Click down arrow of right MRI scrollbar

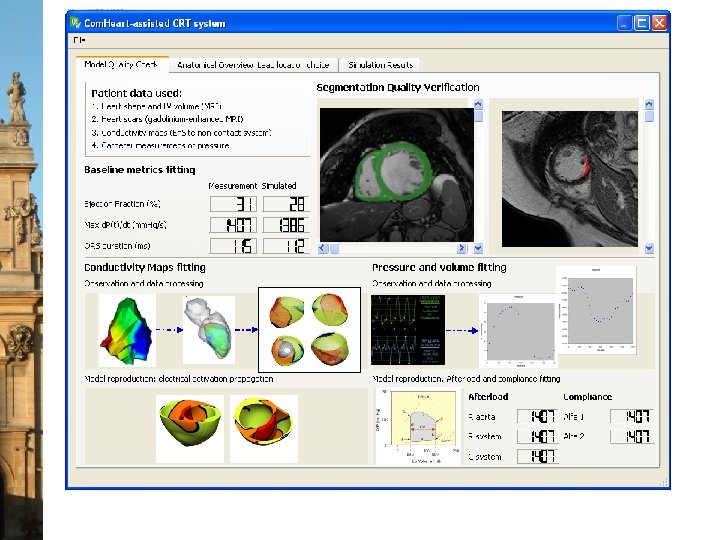tap(649, 248)
